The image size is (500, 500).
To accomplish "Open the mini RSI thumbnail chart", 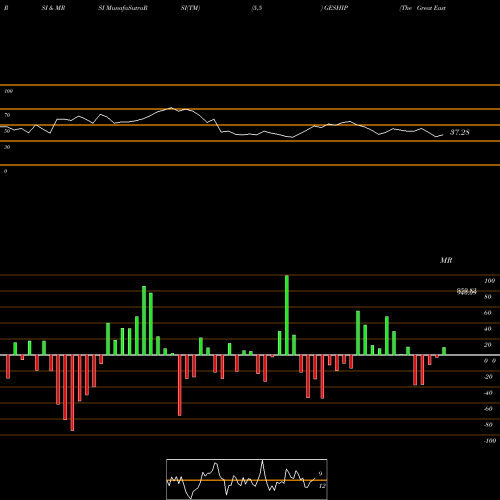I will point(247,479).
